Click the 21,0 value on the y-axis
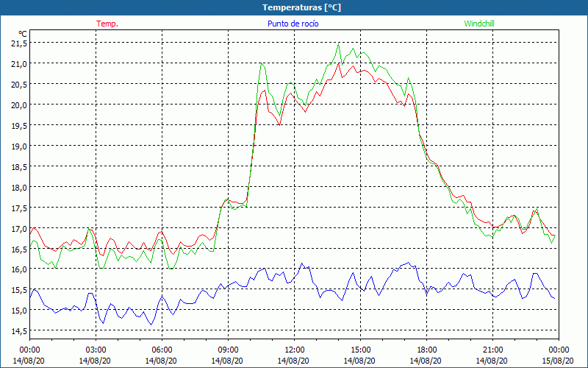 19,64
